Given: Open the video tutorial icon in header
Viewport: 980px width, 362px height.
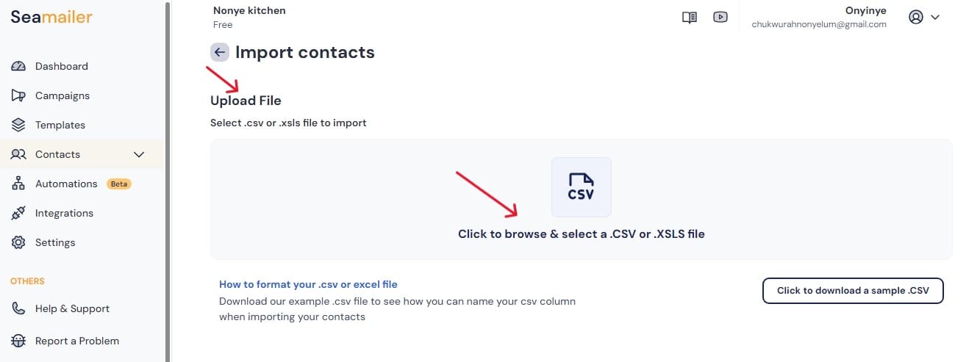Looking at the screenshot, I should 720,17.
